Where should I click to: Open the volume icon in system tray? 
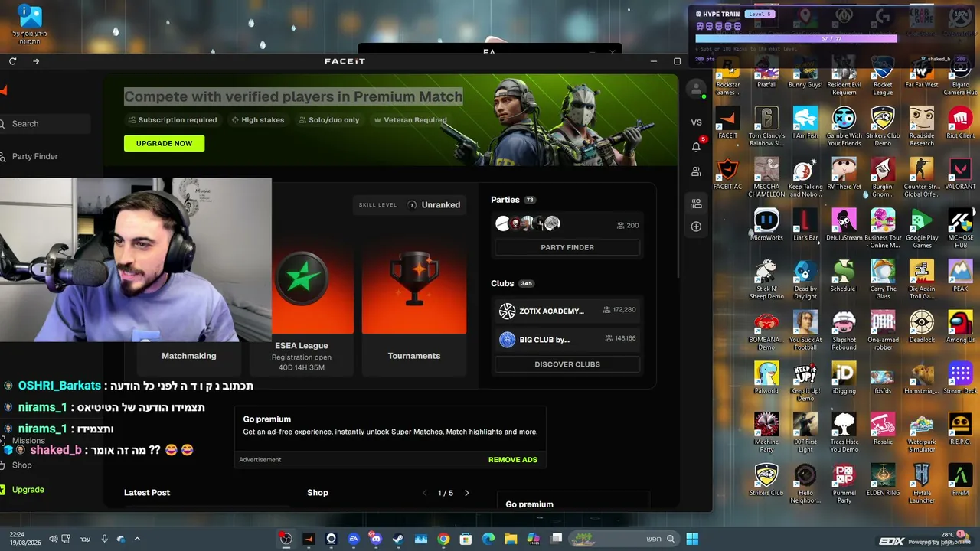[54, 539]
